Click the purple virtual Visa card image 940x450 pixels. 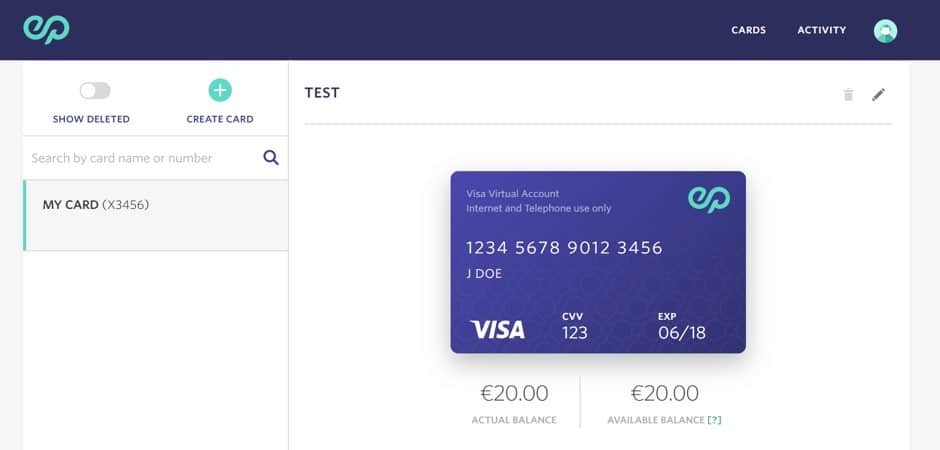click(x=598, y=262)
